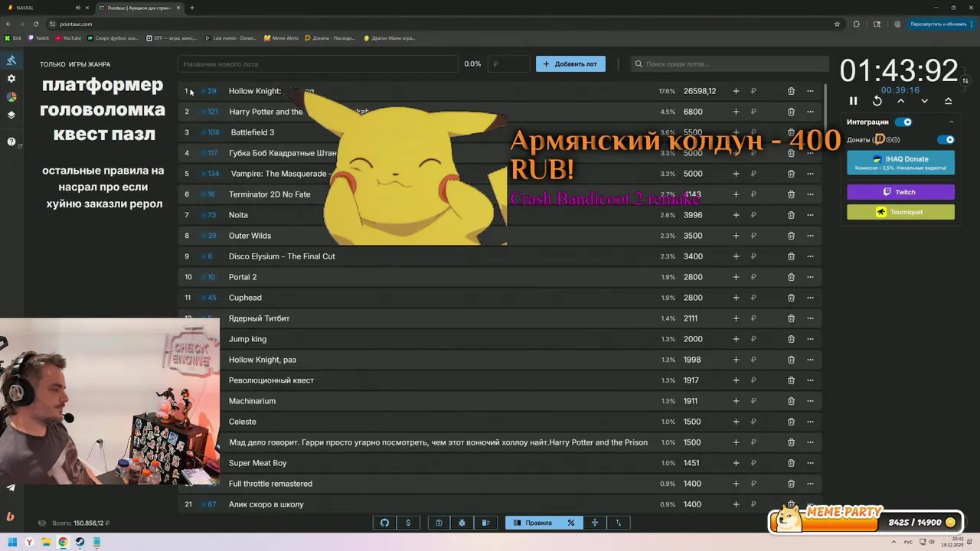Click the save icon in bottom toolbar
This screenshot has height=551, width=980.
(439, 523)
